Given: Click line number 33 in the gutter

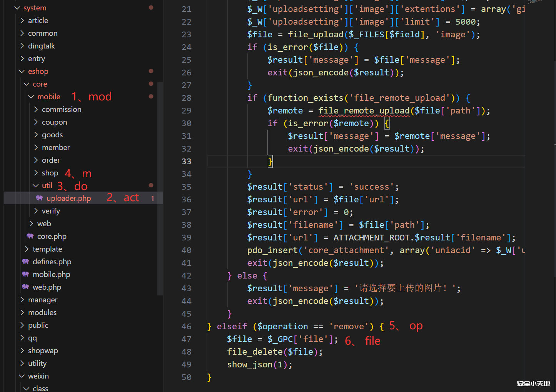Looking at the screenshot, I should [186, 161].
